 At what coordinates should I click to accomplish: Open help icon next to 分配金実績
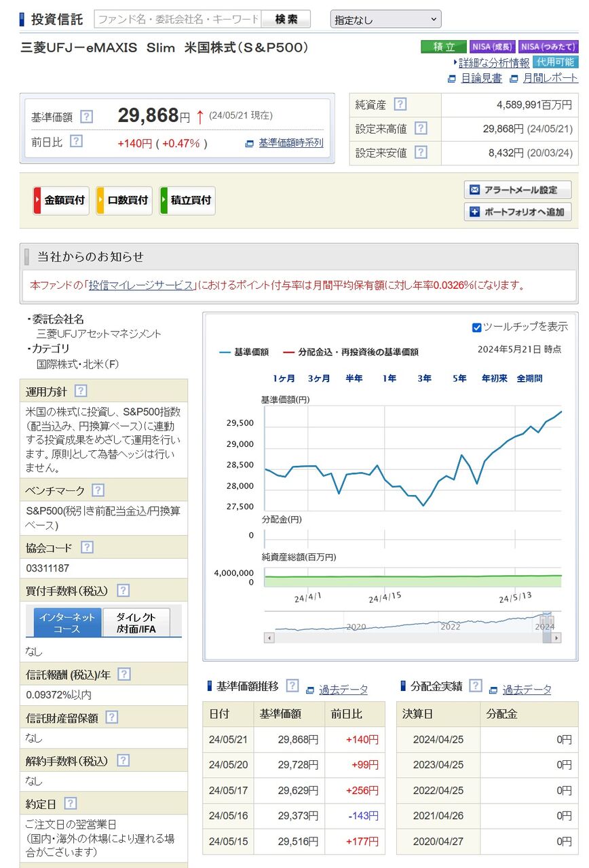[475, 686]
